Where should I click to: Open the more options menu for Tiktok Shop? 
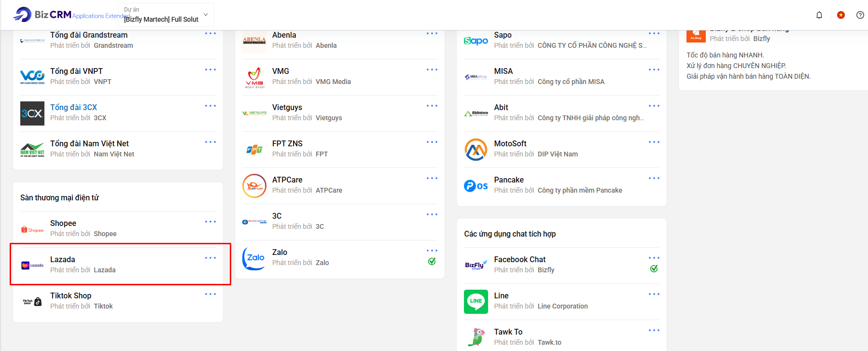[x=210, y=295]
